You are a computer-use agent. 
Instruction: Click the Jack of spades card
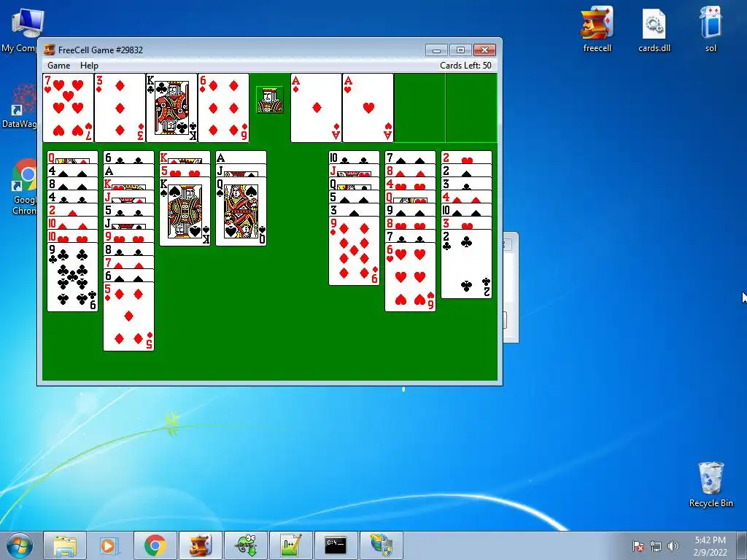[241, 171]
